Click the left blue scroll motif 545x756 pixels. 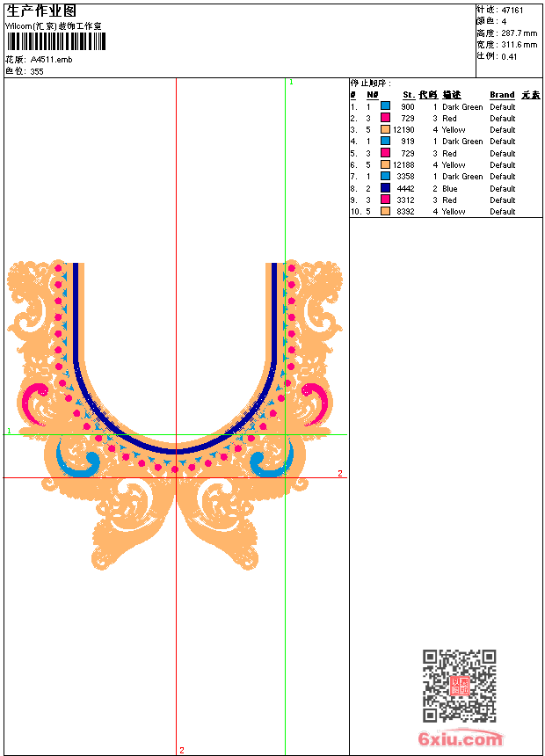point(77,461)
